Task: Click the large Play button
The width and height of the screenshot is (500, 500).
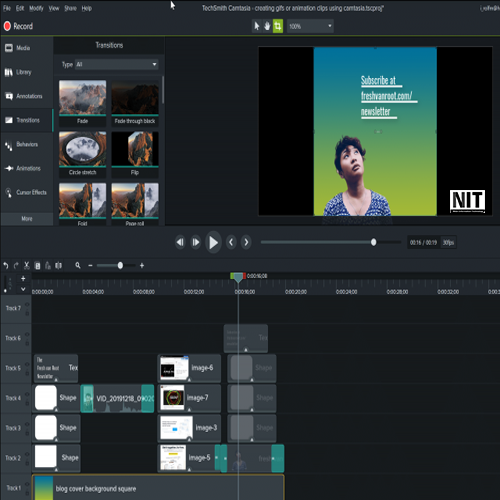Action: click(213, 242)
